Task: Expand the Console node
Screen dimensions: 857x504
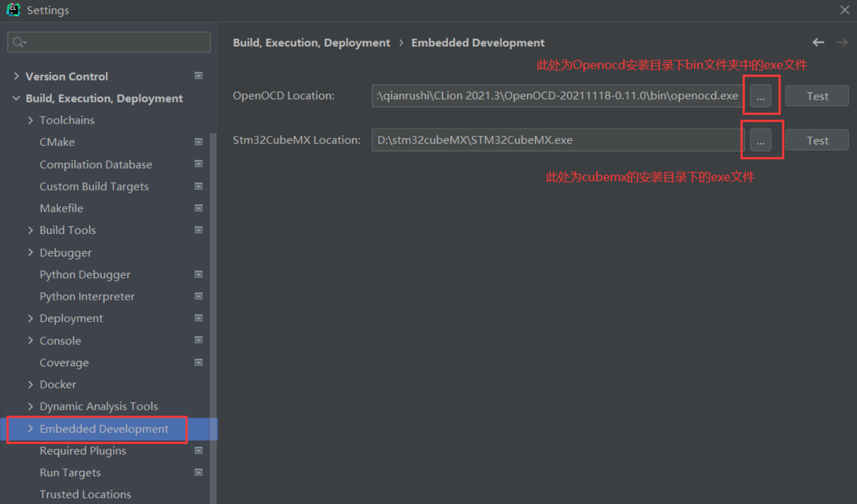Action: pyautogui.click(x=30, y=341)
